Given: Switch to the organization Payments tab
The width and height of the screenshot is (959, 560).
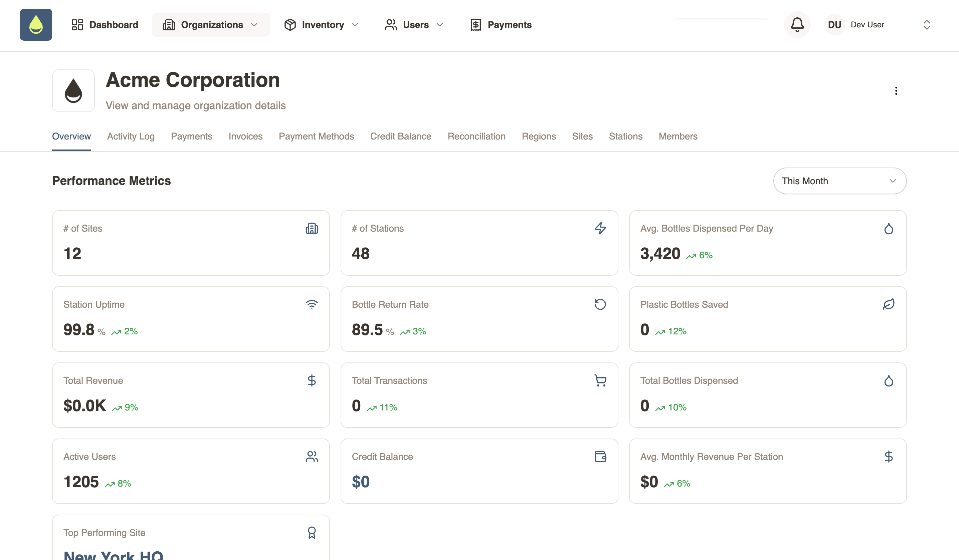Looking at the screenshot, I should click(191, 136).
